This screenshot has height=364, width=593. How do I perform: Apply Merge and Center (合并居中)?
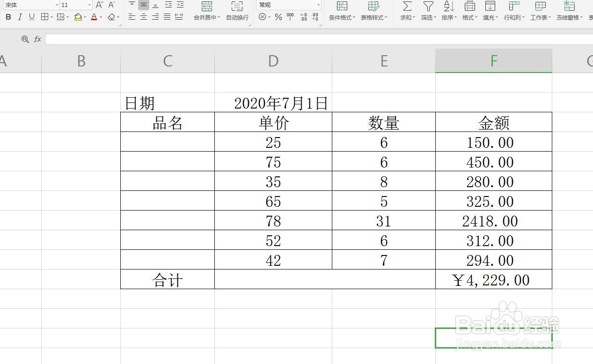click(205, 12)
